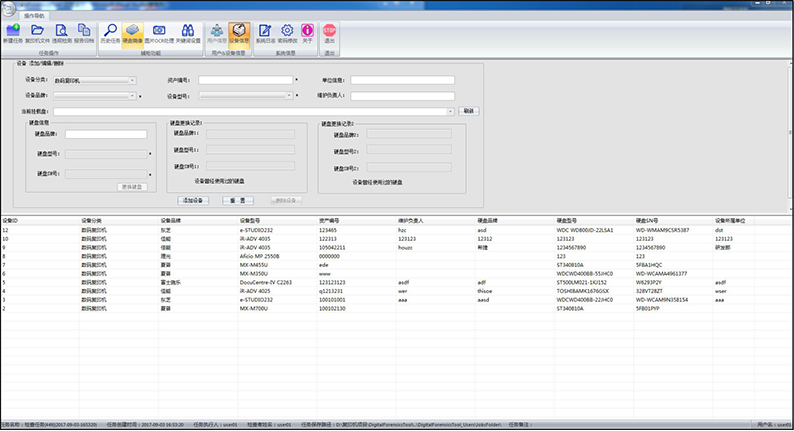794x431 pixels.
Task: Open 密码修改 (change password) gear icon
Action: 287,34
